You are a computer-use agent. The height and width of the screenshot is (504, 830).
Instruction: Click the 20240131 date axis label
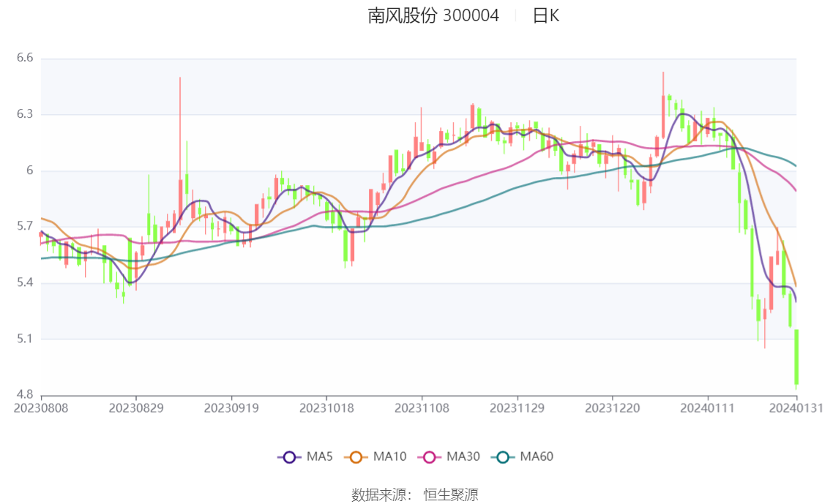click(796, 408)
